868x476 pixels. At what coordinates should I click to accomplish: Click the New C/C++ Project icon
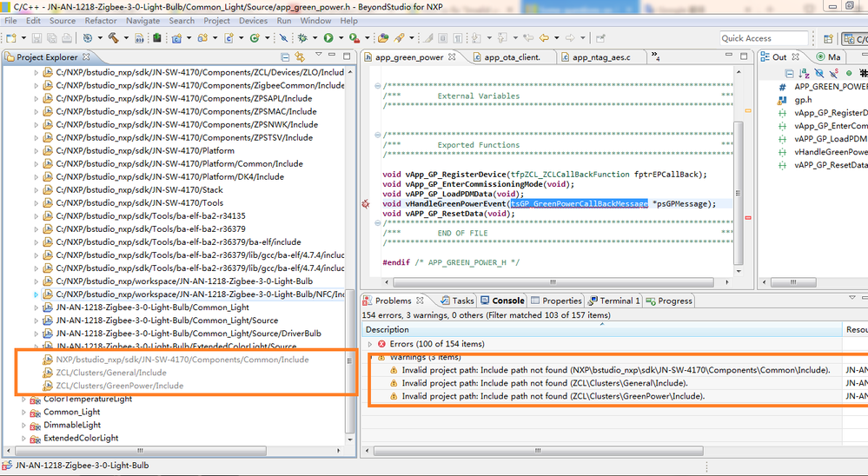tap(176, 38)
